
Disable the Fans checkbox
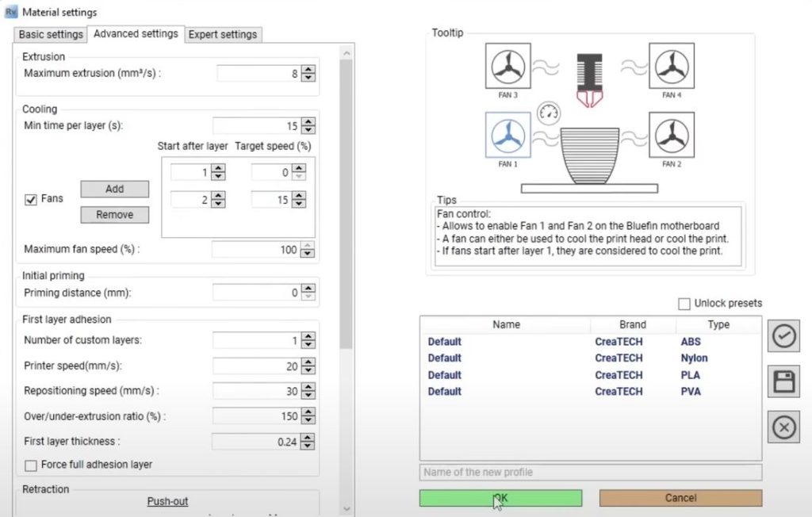(x=31, y=199)
